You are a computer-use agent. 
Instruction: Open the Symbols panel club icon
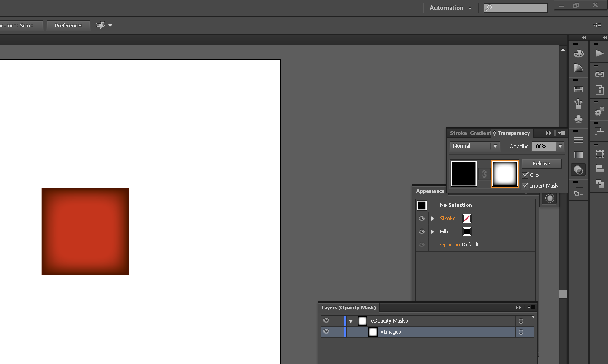(x=579, y=119)
